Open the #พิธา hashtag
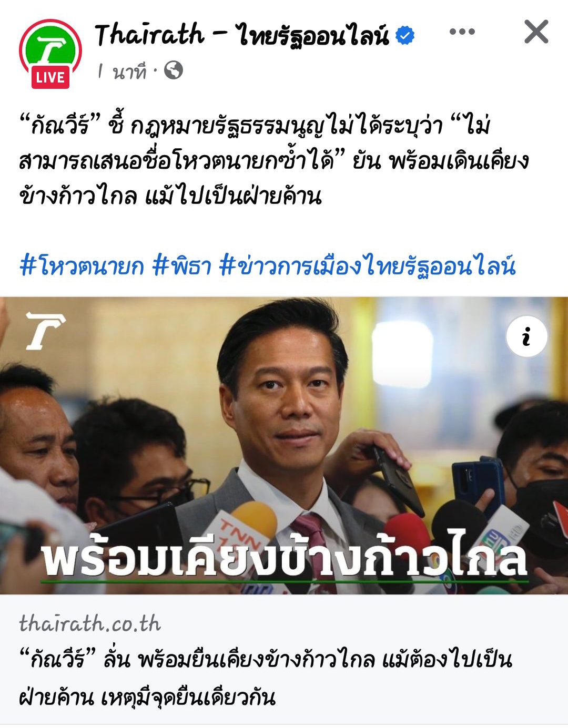 point(181,266)
